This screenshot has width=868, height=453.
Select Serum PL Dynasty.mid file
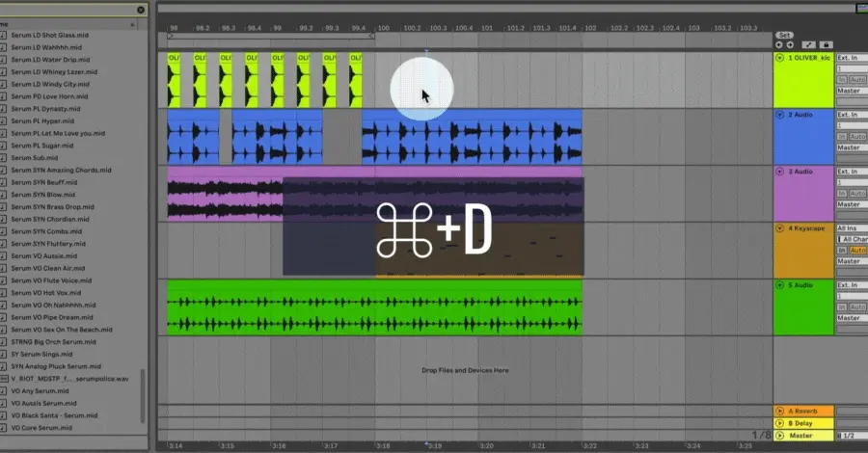click(45, 109)
